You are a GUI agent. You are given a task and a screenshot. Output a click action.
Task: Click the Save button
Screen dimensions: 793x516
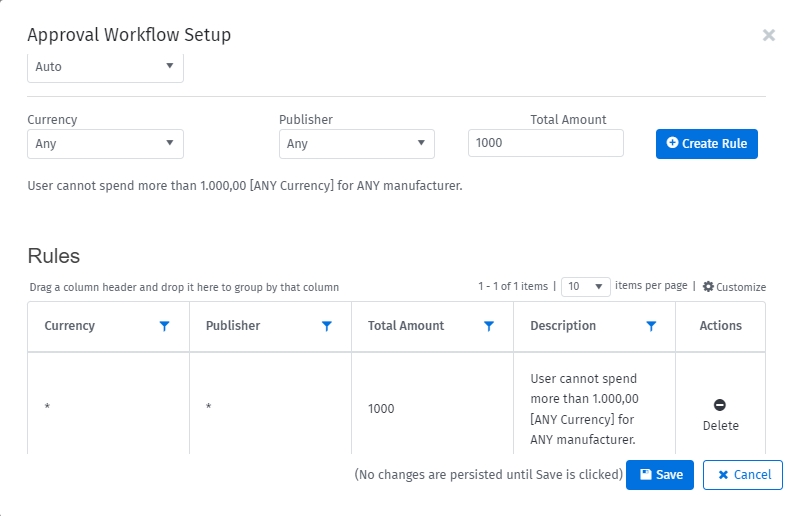pyautogui.click(x=659, y=475)
